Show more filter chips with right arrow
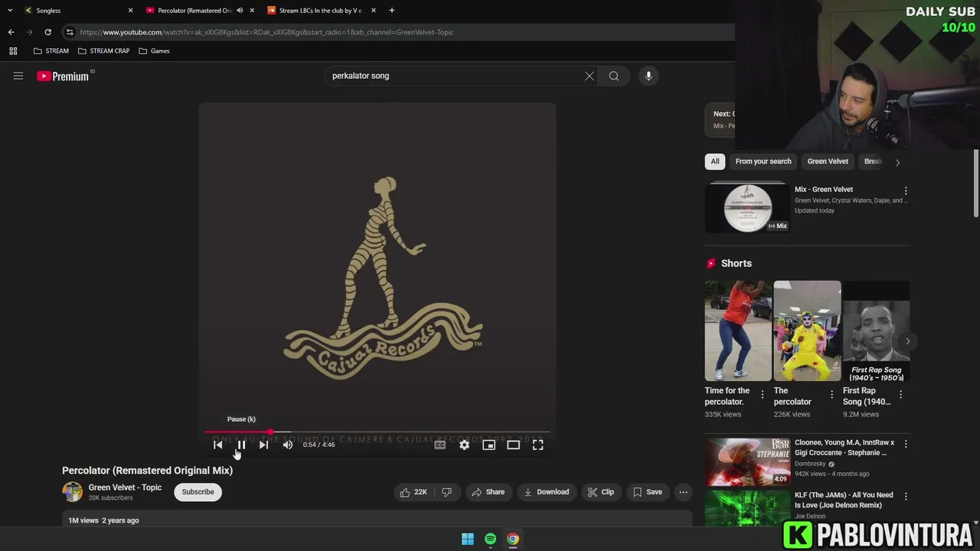Image resolution: width=980 pixels, height=551 pixels. (897, 161)
